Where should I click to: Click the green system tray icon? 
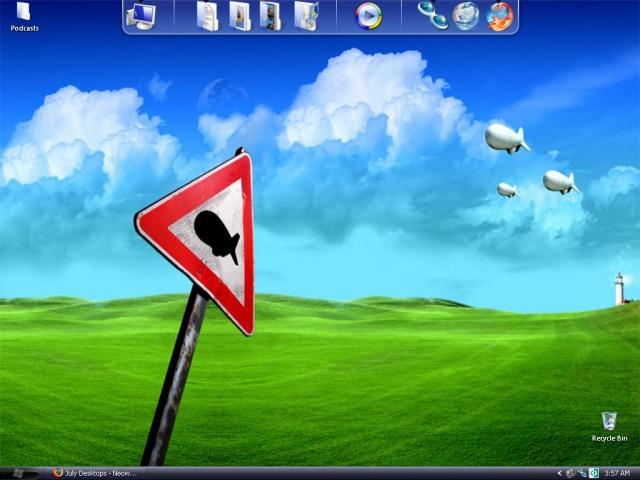594,473
